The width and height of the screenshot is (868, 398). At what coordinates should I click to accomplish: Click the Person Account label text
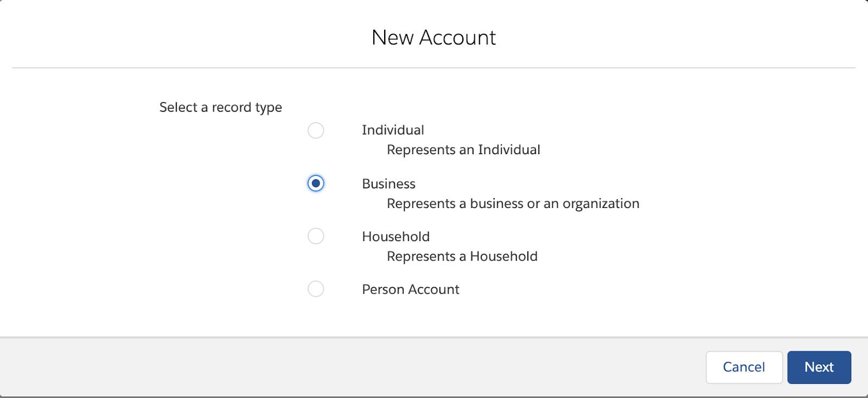pos(410,289)
